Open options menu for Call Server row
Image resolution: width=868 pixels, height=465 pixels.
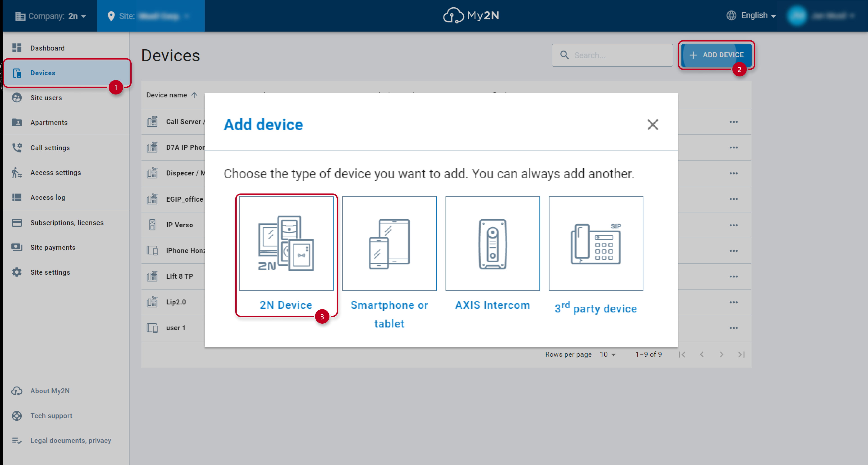733,122
